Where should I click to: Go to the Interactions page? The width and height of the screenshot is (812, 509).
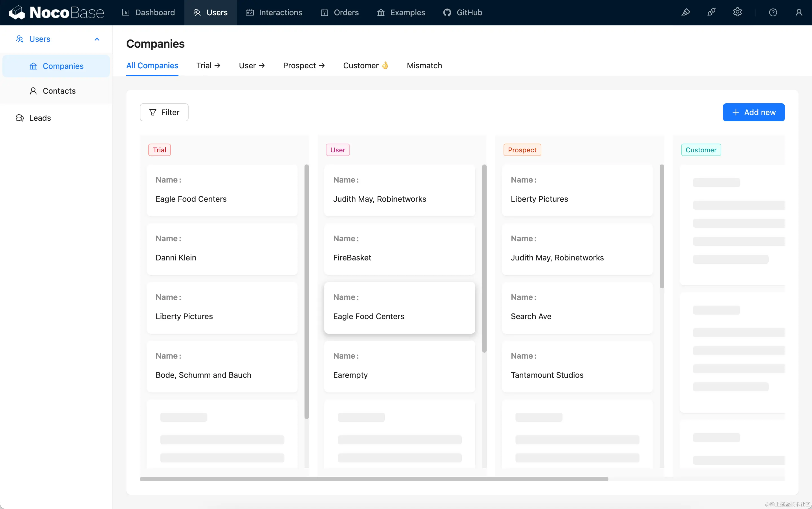(274, 12)
